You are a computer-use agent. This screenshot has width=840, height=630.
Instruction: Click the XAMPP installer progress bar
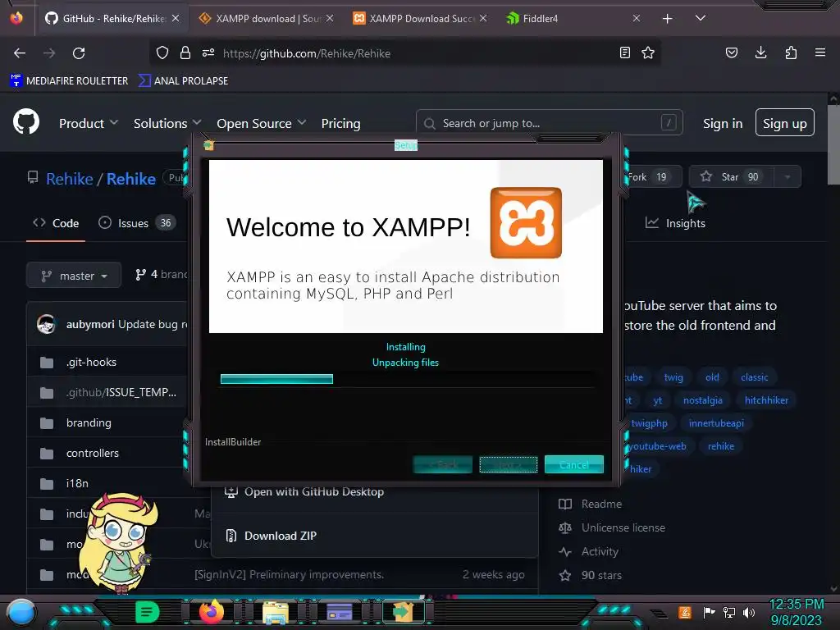coord(407,379)
